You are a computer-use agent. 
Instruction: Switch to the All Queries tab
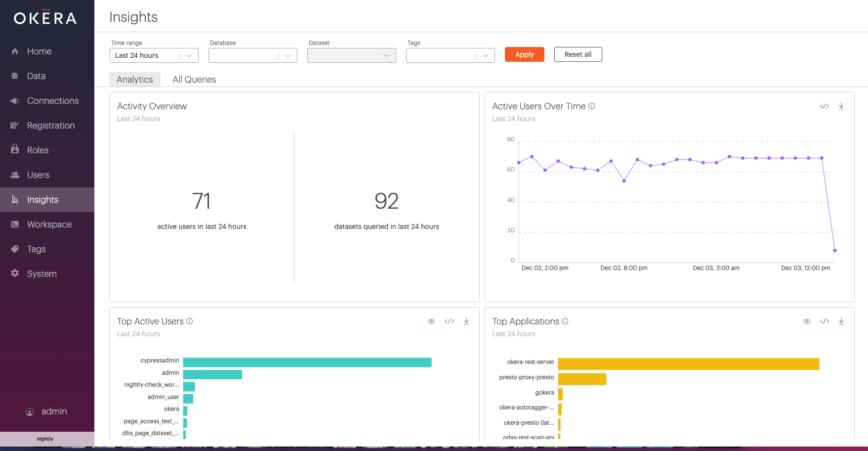tap(194, 80)
